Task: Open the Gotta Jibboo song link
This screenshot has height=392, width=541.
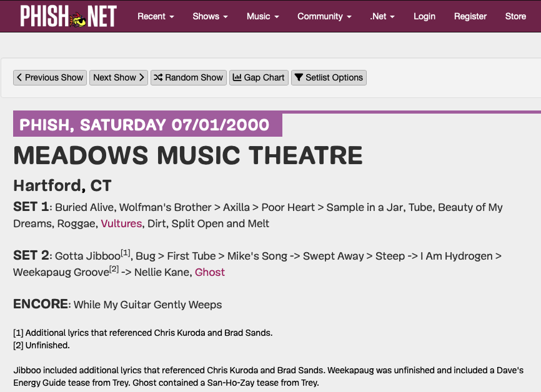Action: click(87, 256)
